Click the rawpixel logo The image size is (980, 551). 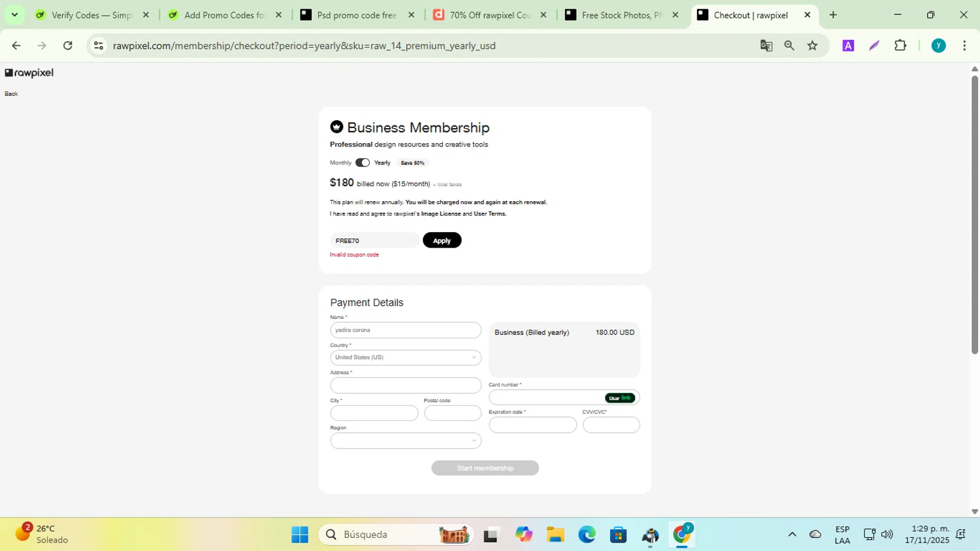pos(29,73)
